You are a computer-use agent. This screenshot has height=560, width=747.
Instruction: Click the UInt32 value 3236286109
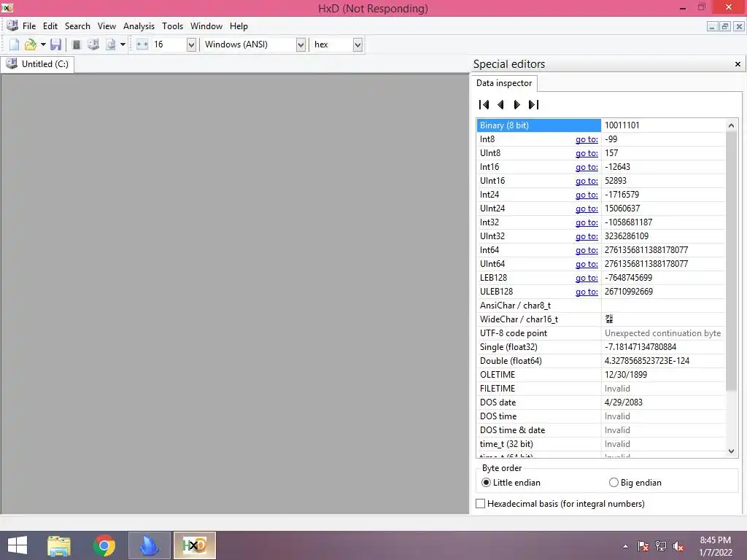pos(627,236)
